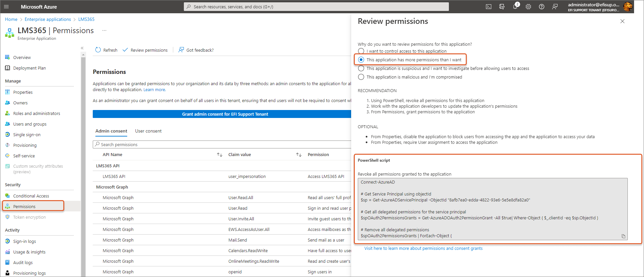Open link about permissions and consent grants

423,248
